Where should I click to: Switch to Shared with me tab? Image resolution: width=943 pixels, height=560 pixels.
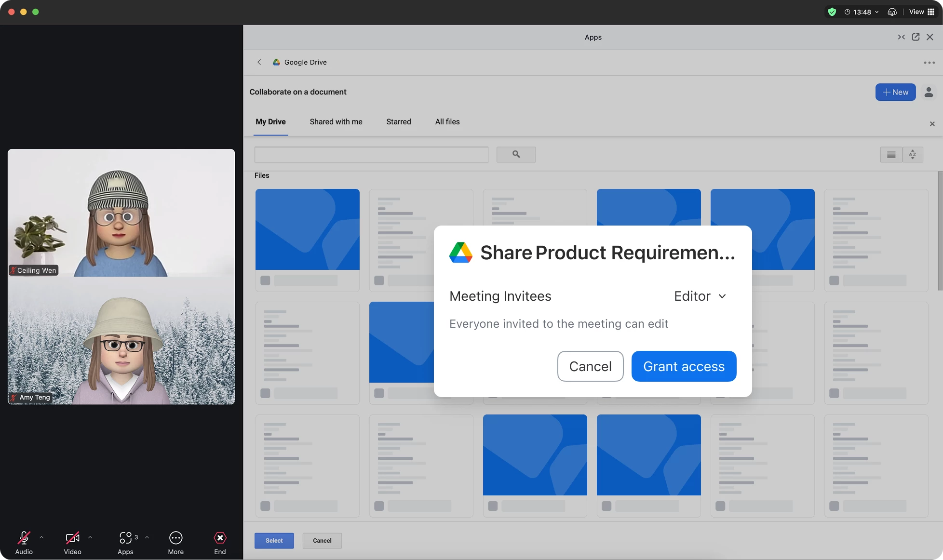(336, 122)
